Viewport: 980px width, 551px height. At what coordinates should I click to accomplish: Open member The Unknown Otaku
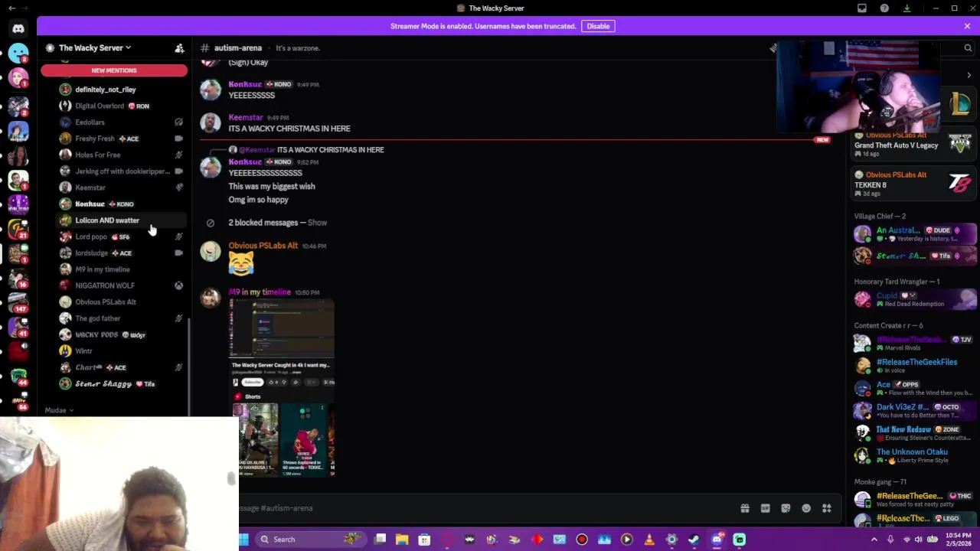pos(915,456)
